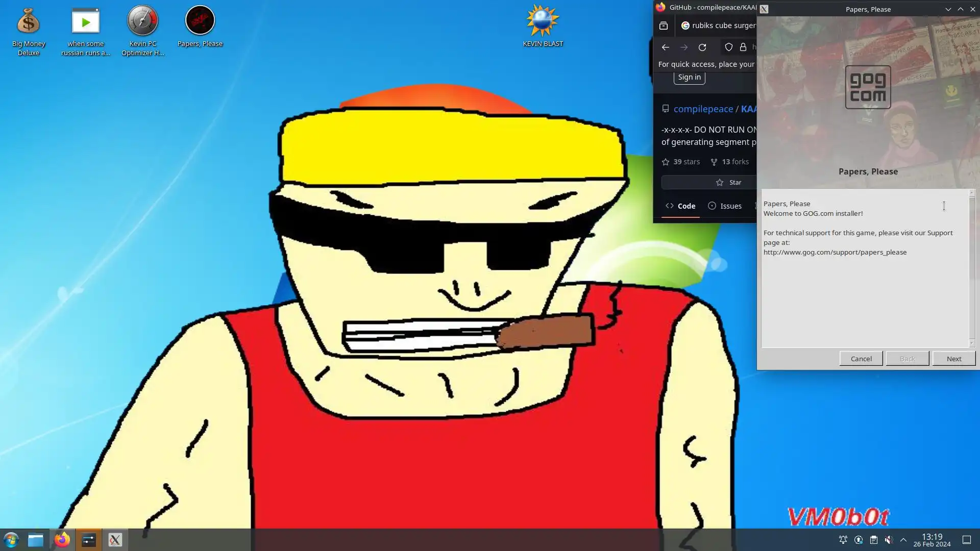The image size is (980, 551).
Task: Click Next in the GOG installer
Action: click(x=953, y=359)
